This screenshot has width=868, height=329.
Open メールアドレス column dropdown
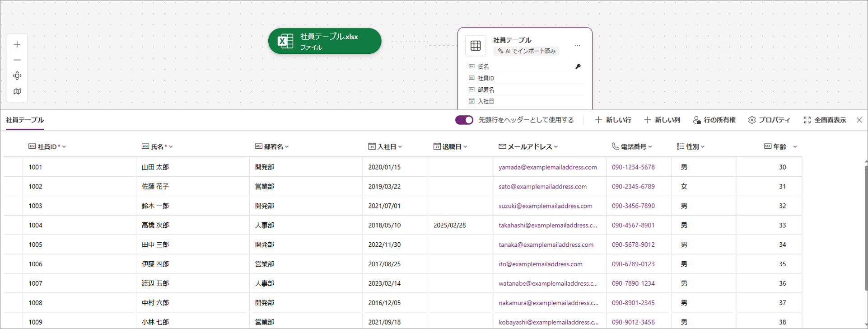556,147
